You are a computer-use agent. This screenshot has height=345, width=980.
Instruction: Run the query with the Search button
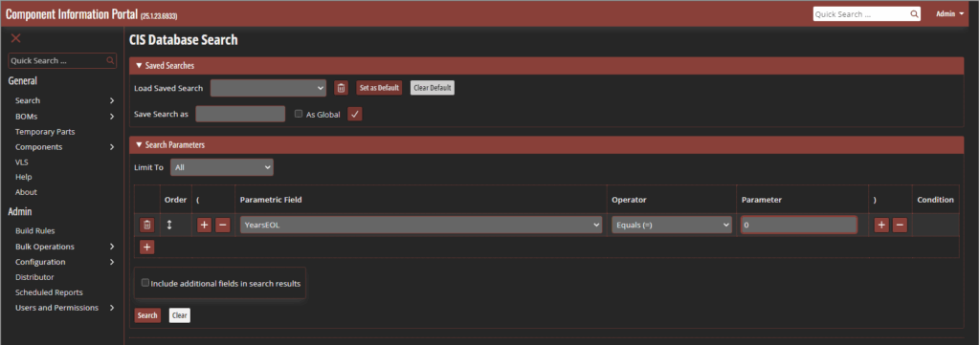coord(147,315)
